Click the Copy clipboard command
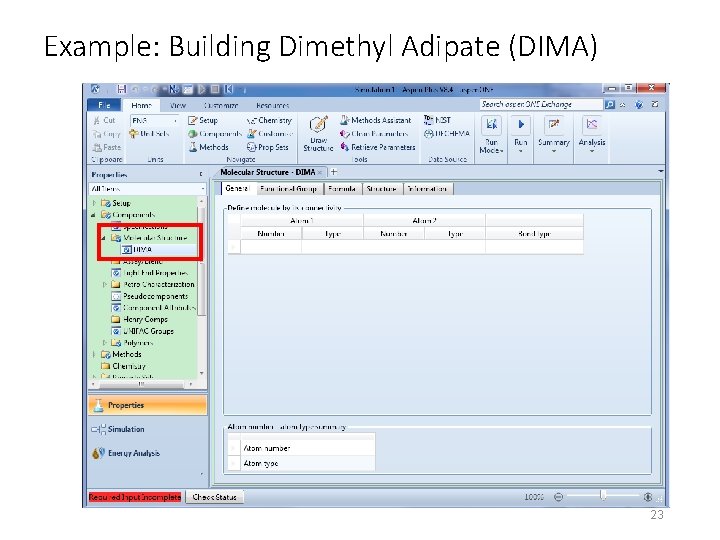Viewport: 720px width, 540px height. tap(106, 134)
